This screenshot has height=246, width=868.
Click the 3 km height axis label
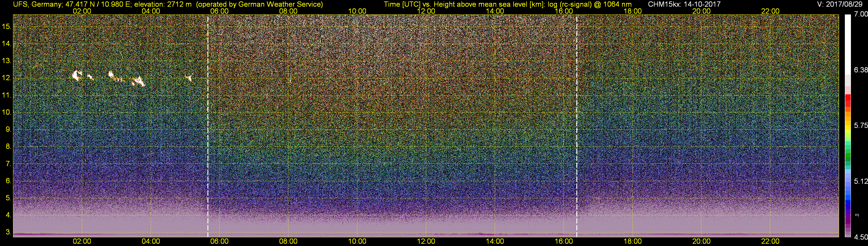8,232
